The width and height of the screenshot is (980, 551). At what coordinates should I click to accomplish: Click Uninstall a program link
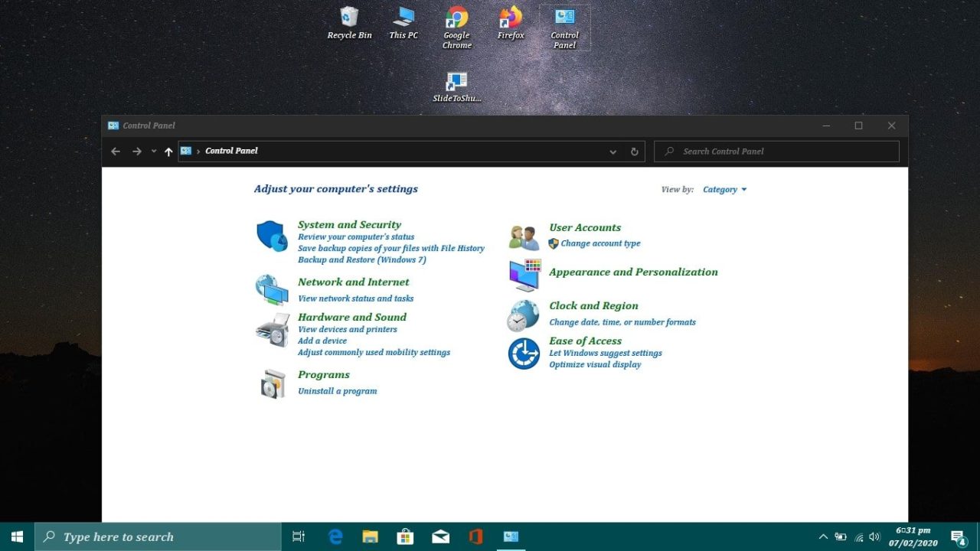(x=338, y=391)
